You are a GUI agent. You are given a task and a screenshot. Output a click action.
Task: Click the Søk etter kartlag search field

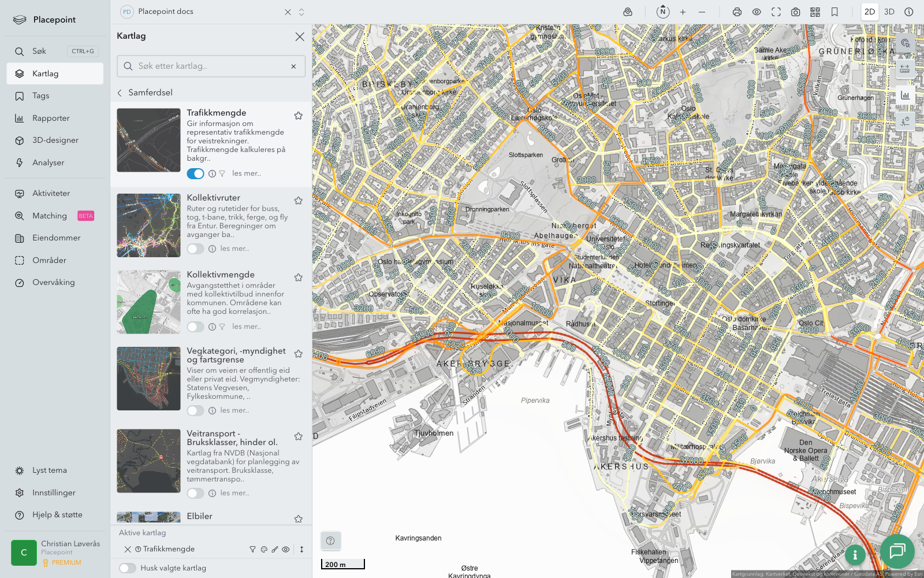click(x=211, y=66)
